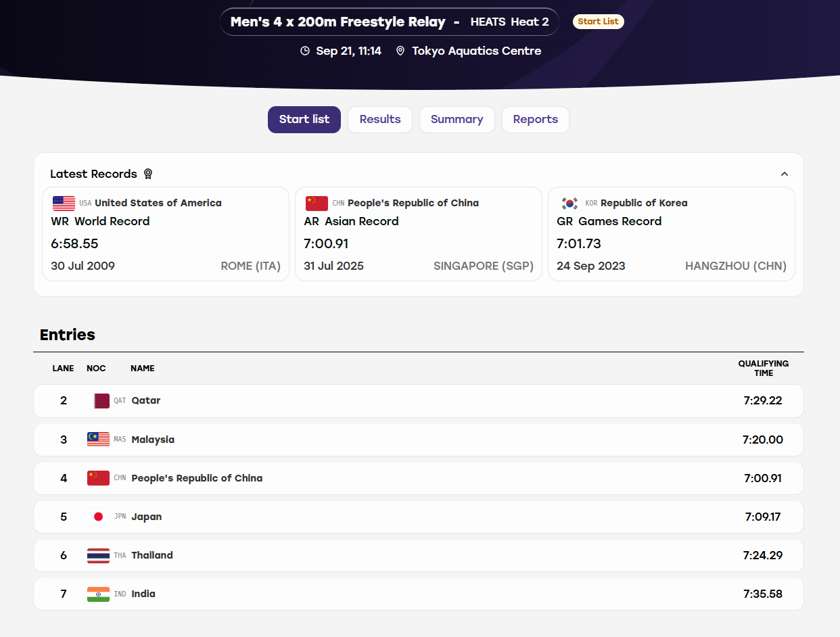This screenshot has height=637, width=840.
Task: Click the Asian Record card
Action: point(419,234)
